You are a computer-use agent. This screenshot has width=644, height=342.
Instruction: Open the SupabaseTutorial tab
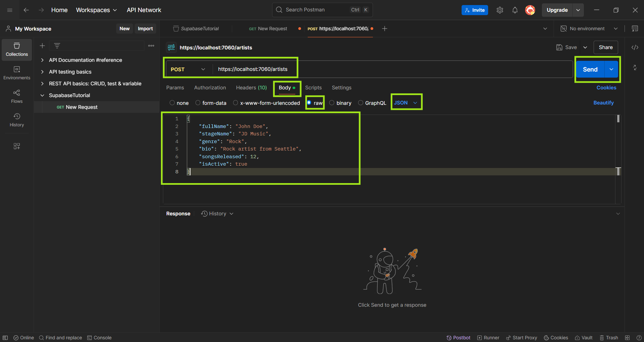tap(196, 29)
